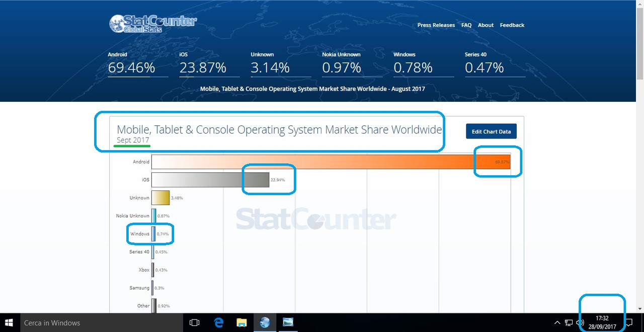The image size is (644, 332).
Task: Click the gray iOS chart bar
Action: (x=210, y=180)
